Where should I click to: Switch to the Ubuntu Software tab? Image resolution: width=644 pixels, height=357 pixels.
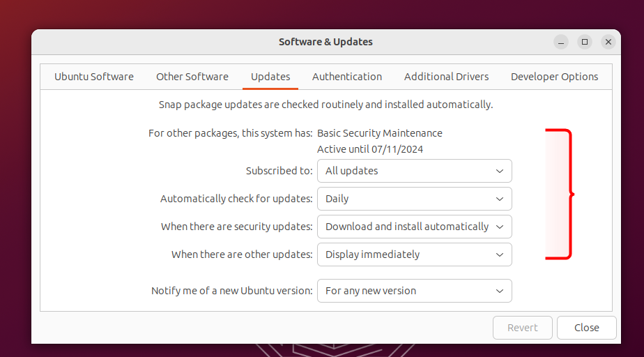click(x=94, y=77)
